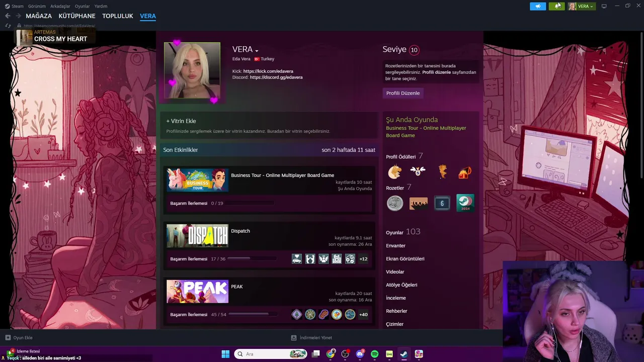
Task: Go back with the left arrow
Action: [8, 16]
